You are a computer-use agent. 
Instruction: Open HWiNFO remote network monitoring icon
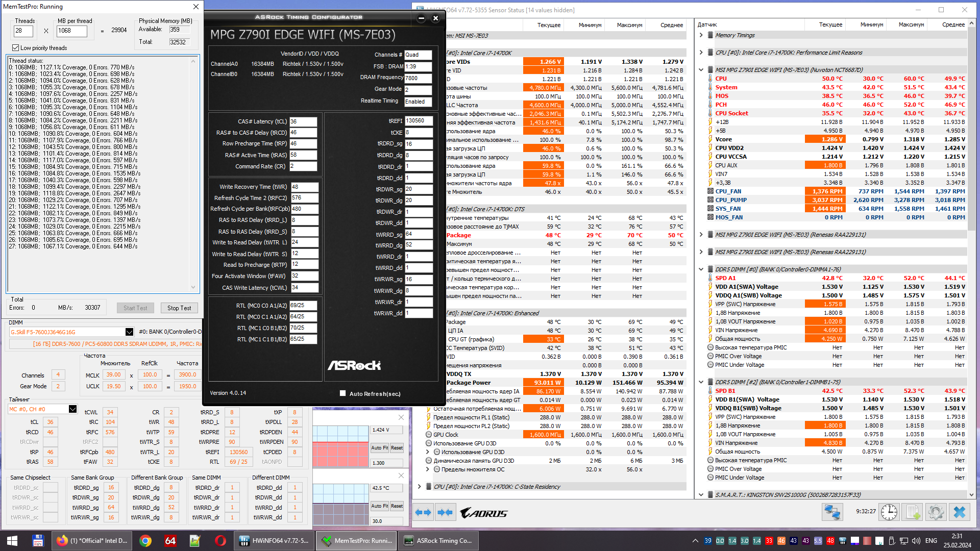[832, 512]
